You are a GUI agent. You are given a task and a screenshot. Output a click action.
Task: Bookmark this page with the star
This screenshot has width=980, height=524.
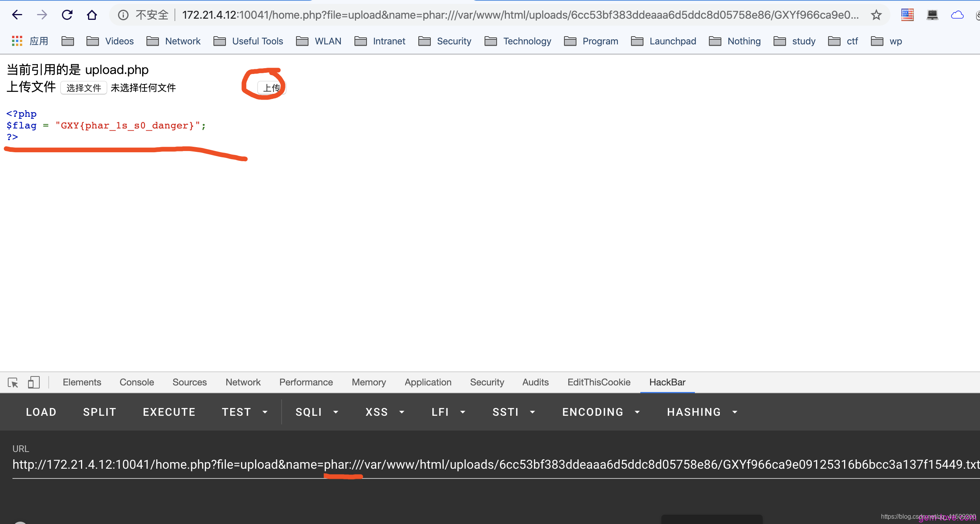tap(876, 15)
